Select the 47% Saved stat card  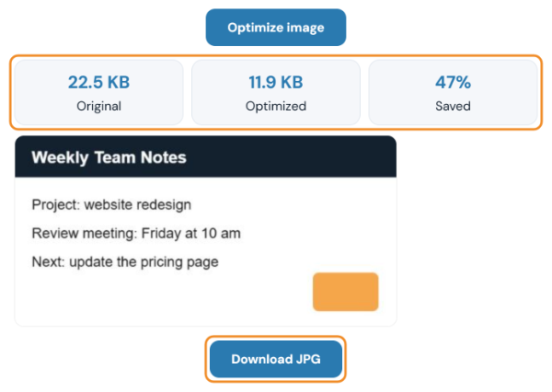453,92
